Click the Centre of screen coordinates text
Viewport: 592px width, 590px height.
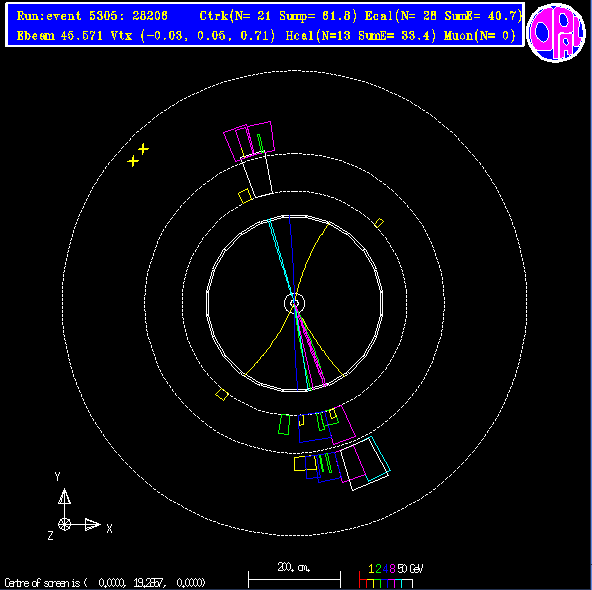tap(105, 582)
